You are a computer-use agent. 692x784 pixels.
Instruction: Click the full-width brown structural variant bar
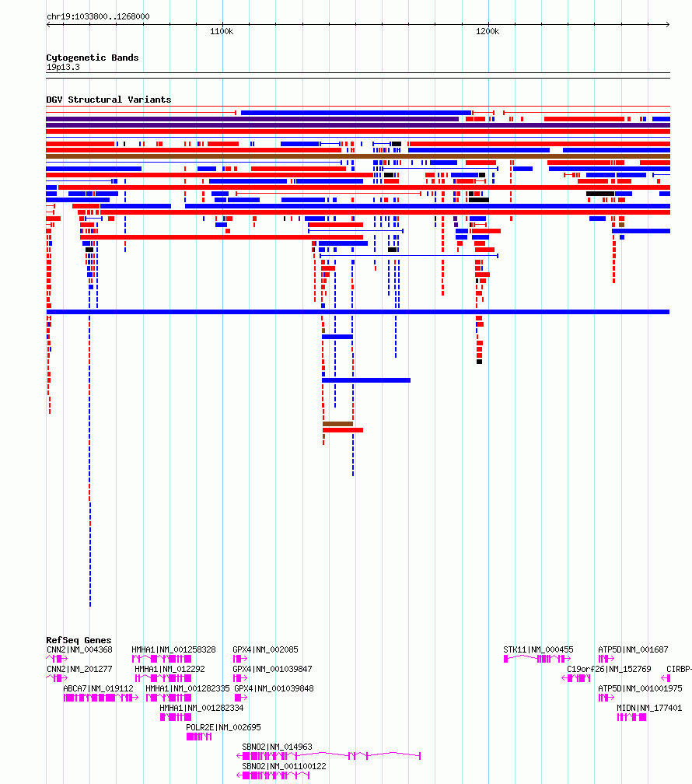(x=358, y=156)
